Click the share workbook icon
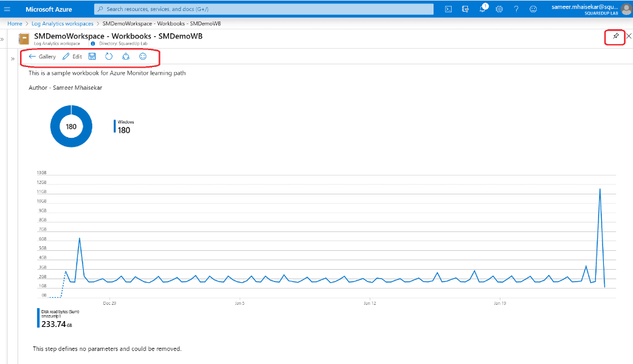Image resolution: width=633 pixels, height=364 pixels. (x=126, y=57)
